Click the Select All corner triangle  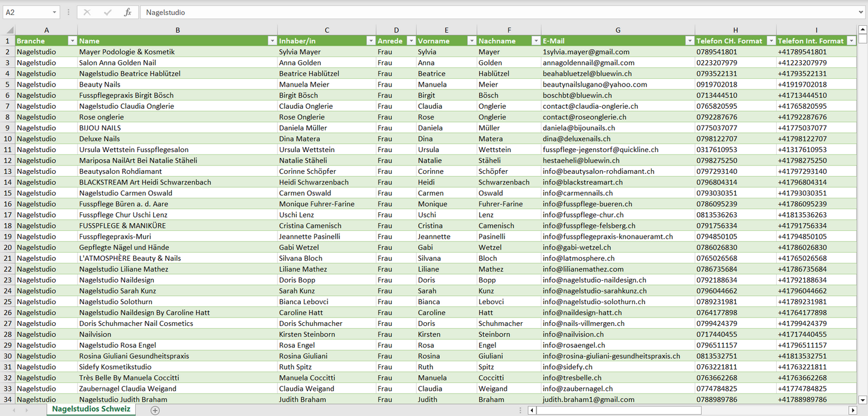(10, 30)
